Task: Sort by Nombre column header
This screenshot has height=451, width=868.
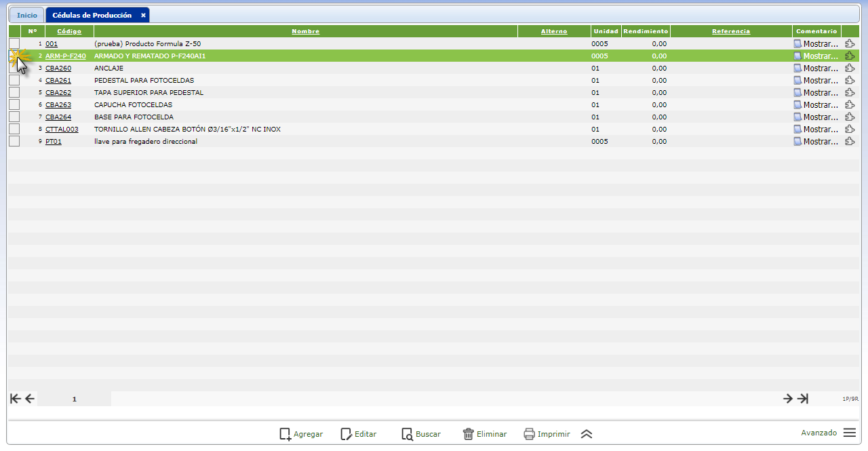Action: point(305,31)
